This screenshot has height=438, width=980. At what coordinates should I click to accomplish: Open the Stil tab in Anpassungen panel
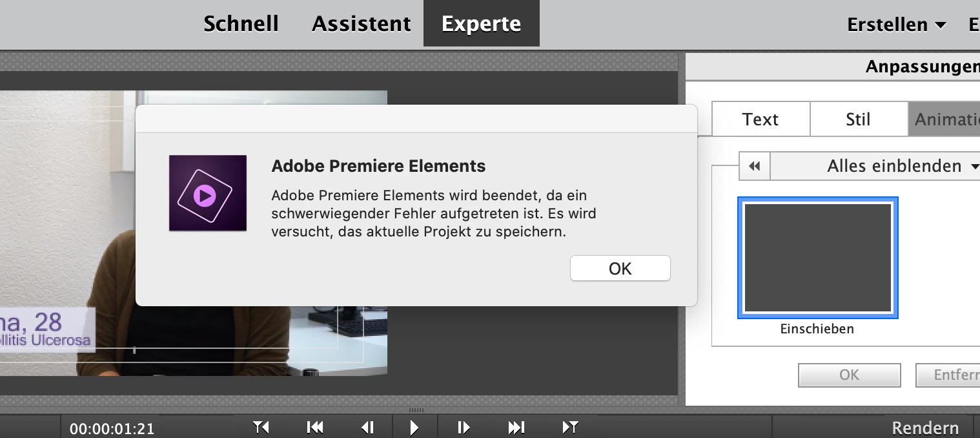(859, 119)
